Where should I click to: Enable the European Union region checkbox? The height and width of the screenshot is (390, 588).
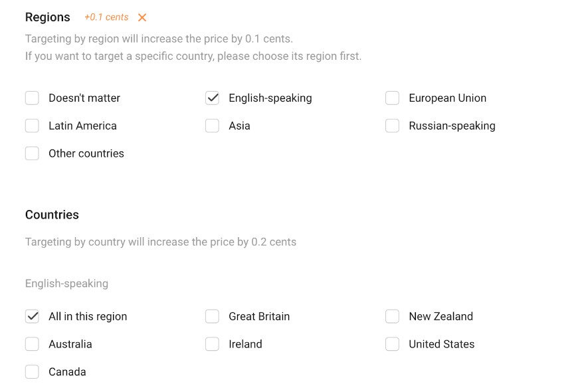(x=392, y=98)
